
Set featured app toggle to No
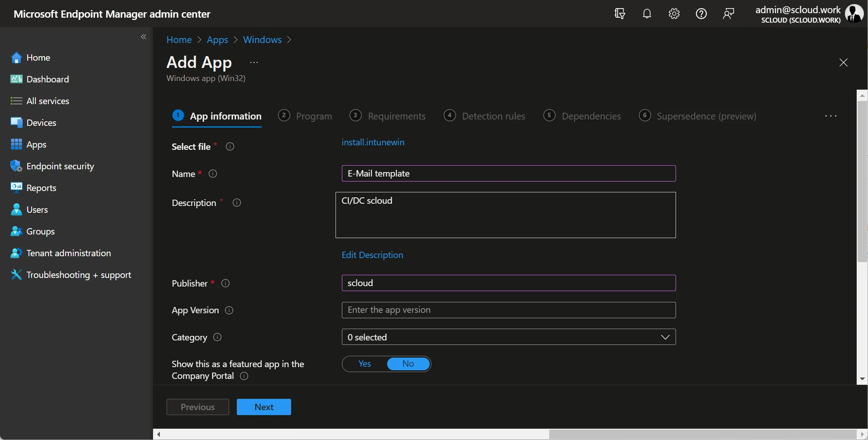click(x=408, y=364)
